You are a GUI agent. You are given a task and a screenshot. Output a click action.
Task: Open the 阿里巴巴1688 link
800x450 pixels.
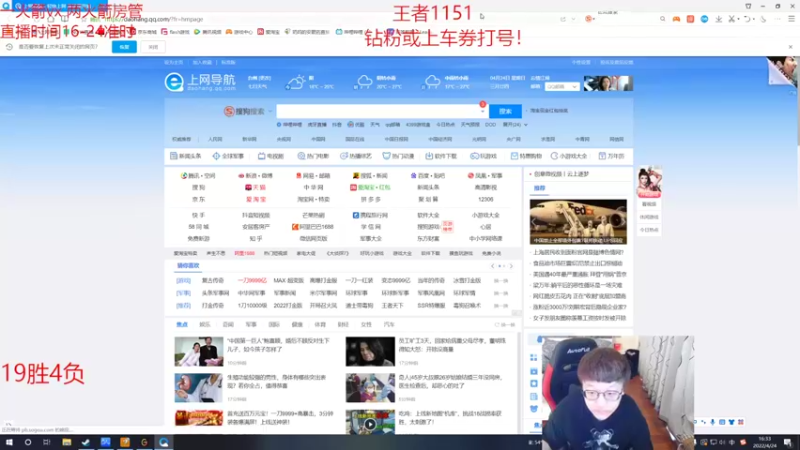click(x=313, y=227)
